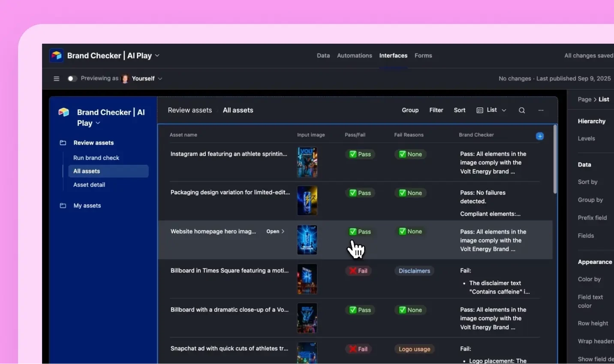
Task: Switch to the Forms tab
Action: click(423, 56)
